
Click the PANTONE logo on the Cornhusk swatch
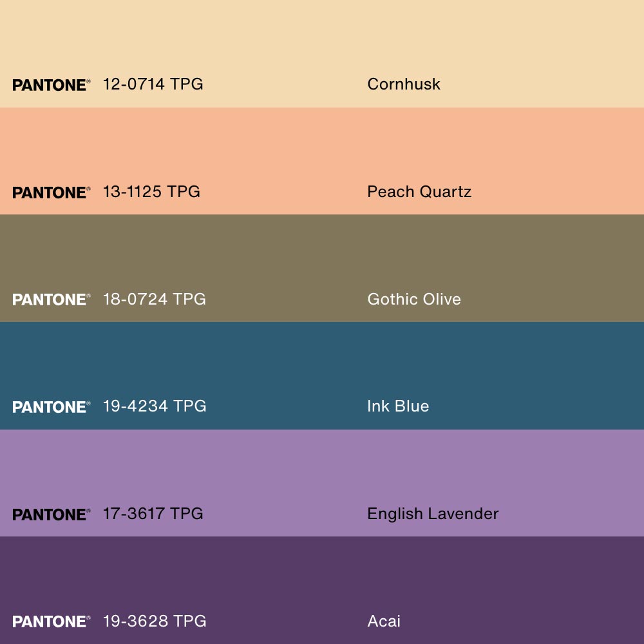point(51,85)
